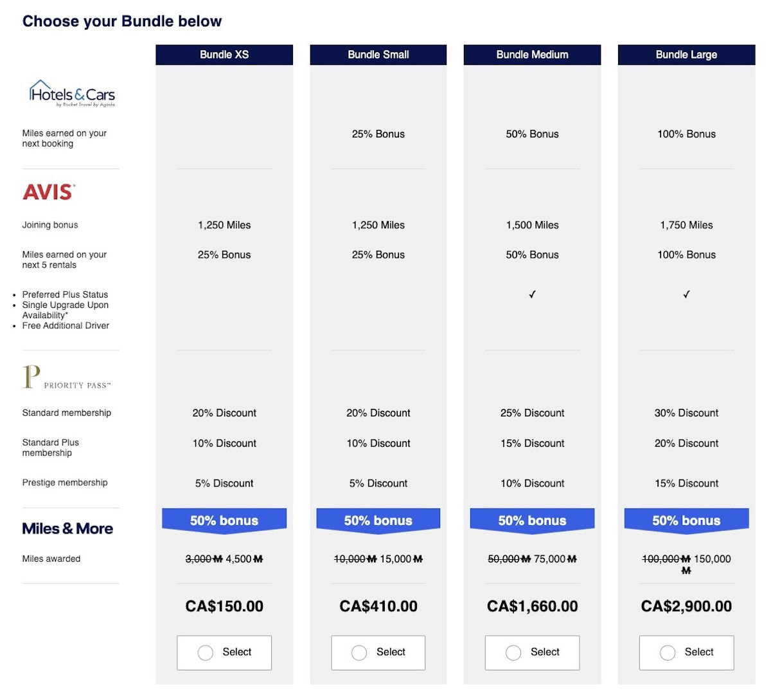Click the Bundle Small column header
771x700 pixels.
(x=378, y=55)
